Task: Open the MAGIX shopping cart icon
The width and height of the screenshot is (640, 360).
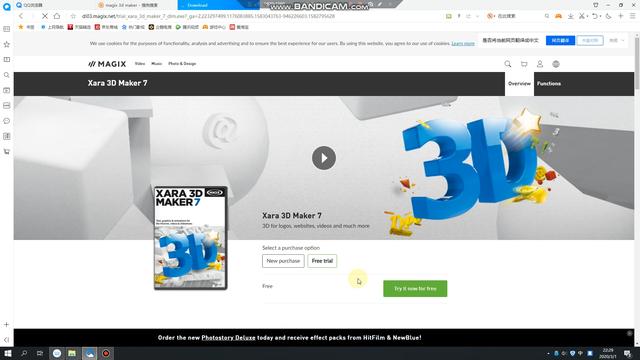Action: pos(524,64)
